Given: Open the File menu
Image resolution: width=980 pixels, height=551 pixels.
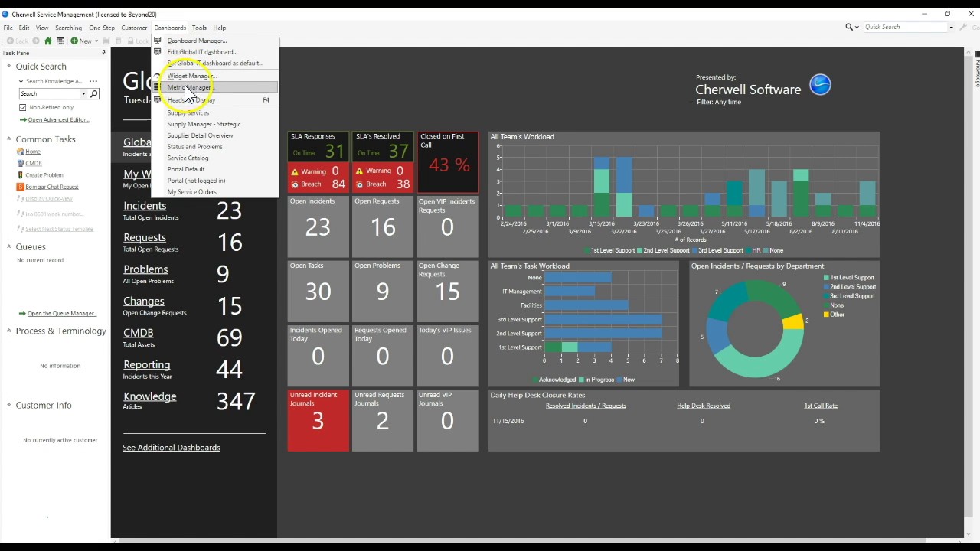Looking at the screenshot, I should [x=8, y=28].
